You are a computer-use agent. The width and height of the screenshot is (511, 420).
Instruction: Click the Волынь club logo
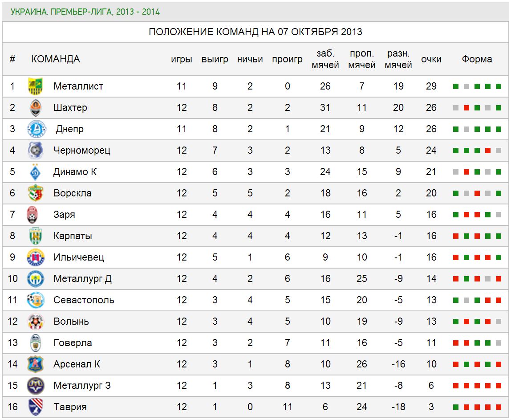[36, 322]
